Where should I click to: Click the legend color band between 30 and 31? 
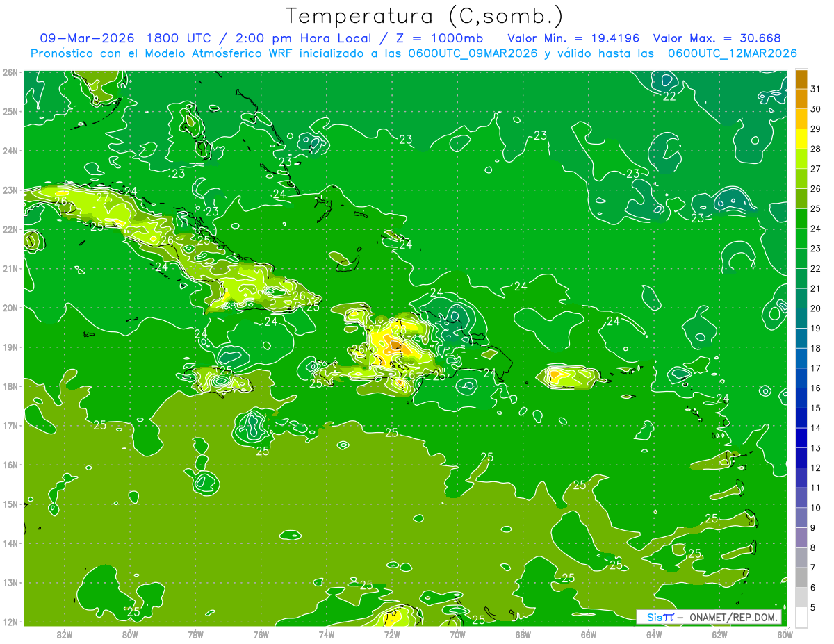click(801, 99)
